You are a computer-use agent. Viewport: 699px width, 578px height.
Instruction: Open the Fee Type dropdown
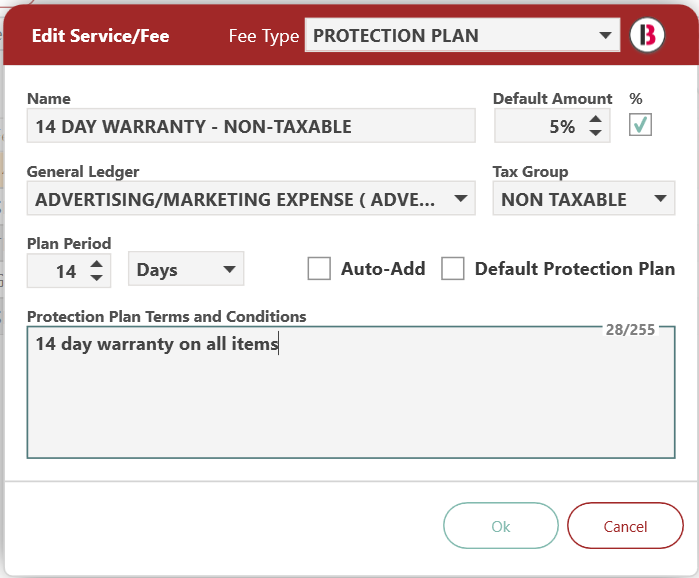coord(462,35)
